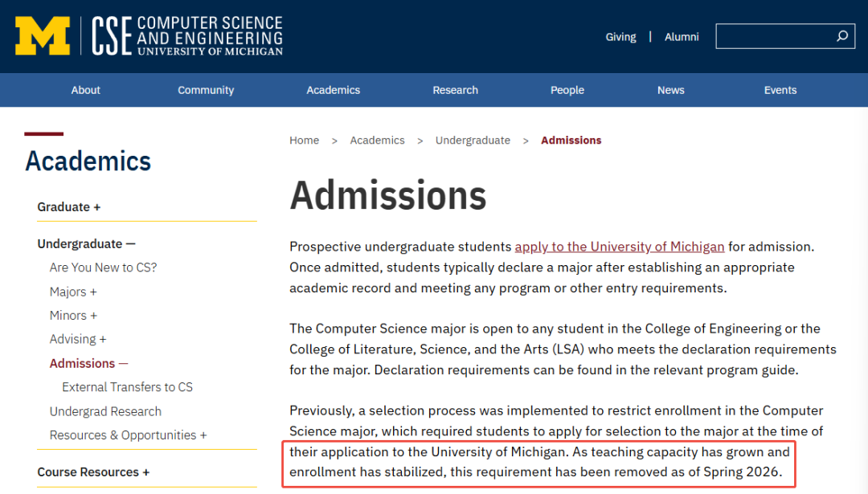The height and width of the screenshot is (494, 868).
Task: Collapse the Undergraduate sidebar section
Action: [86, 244]
